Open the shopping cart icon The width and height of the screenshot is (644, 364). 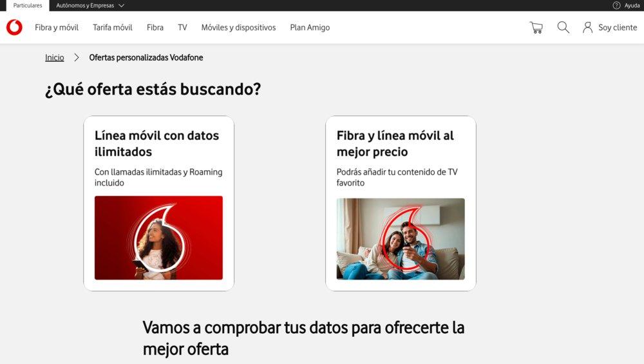536,28
